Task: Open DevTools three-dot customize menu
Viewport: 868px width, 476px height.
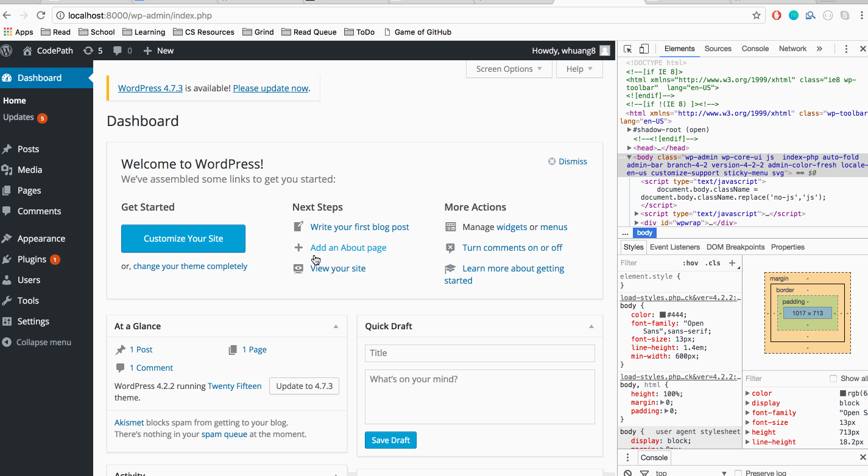Action: (x=846, y=49)
